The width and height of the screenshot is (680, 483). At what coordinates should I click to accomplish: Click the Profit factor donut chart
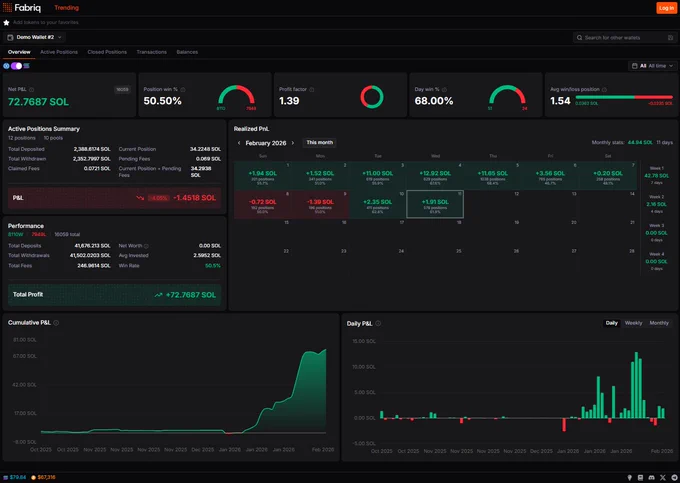(x=372, y=96)
